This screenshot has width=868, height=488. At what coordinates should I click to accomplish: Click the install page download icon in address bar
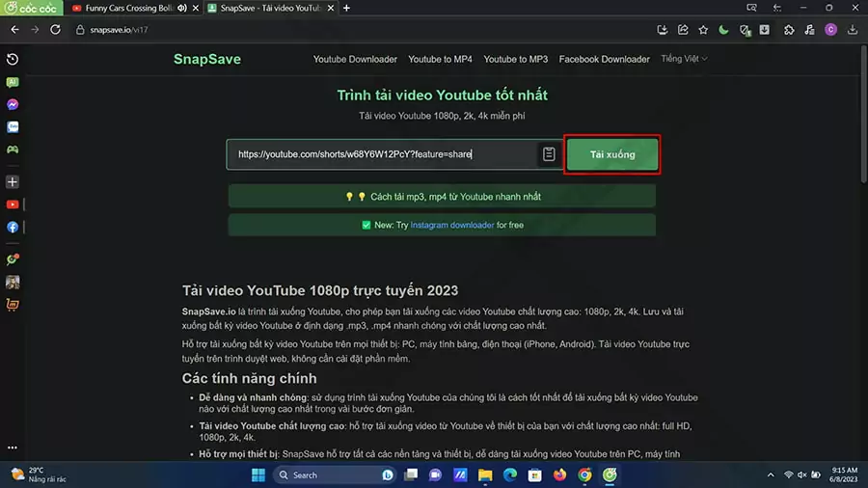point(662,30)
